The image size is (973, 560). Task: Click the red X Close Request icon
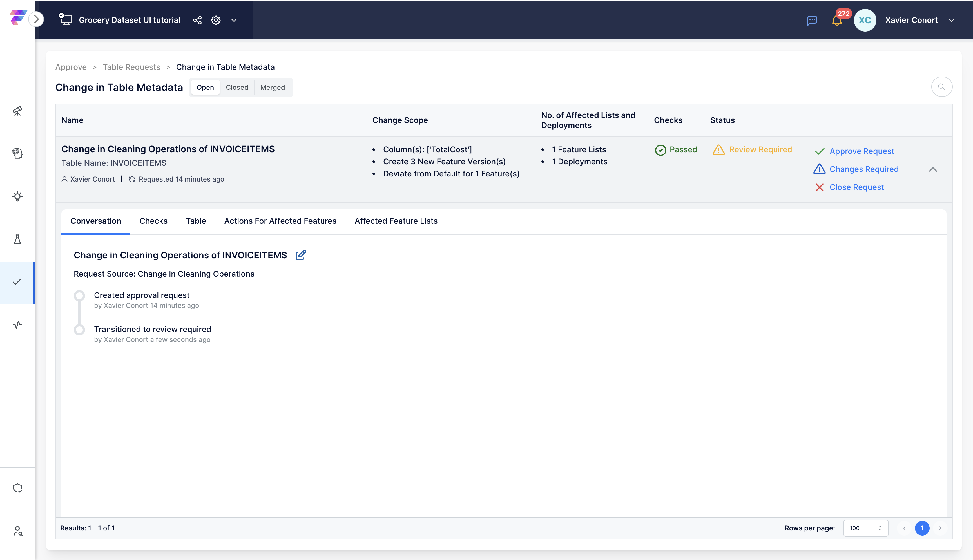(819, 187)
